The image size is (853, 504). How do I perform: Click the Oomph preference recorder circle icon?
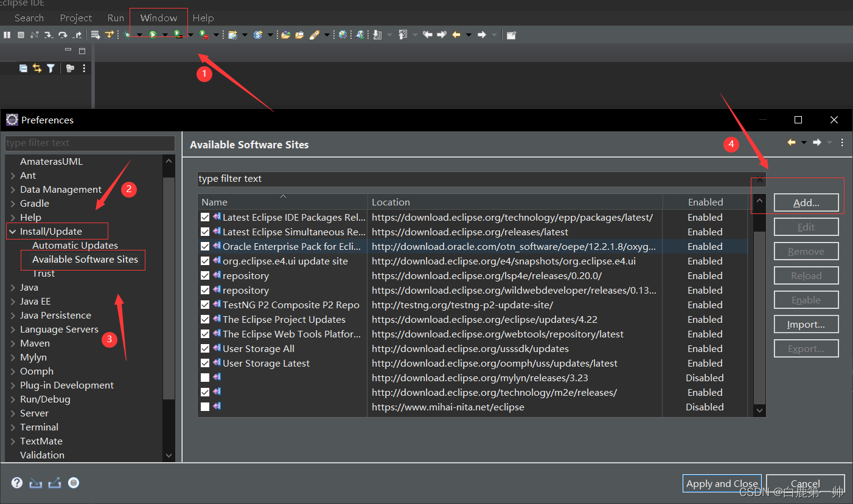(74, 483)
